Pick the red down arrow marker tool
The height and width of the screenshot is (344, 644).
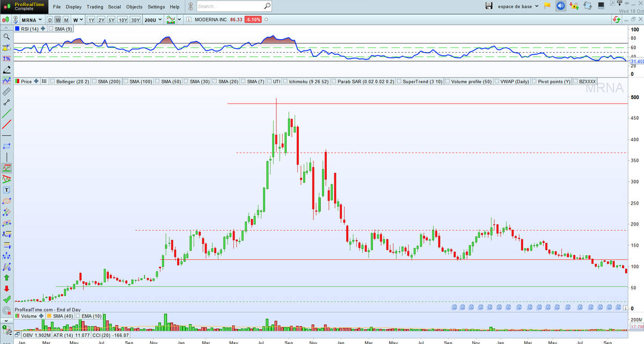(x=6, y=288)
